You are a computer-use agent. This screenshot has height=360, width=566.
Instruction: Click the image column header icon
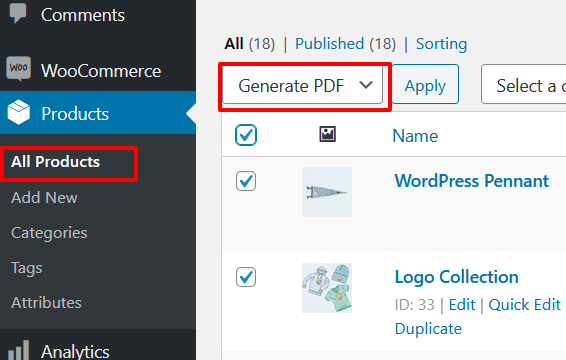pyautogui.click(x=327, y=134)
